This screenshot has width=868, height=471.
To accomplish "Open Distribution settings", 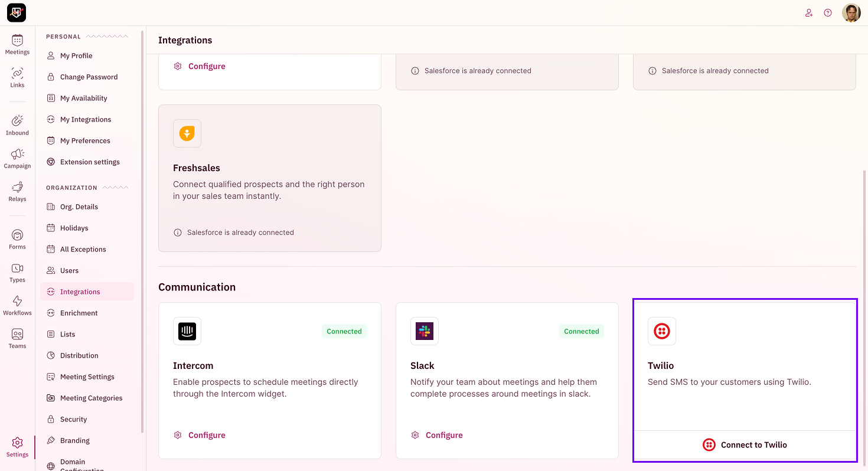I will [x=87, y=355].
